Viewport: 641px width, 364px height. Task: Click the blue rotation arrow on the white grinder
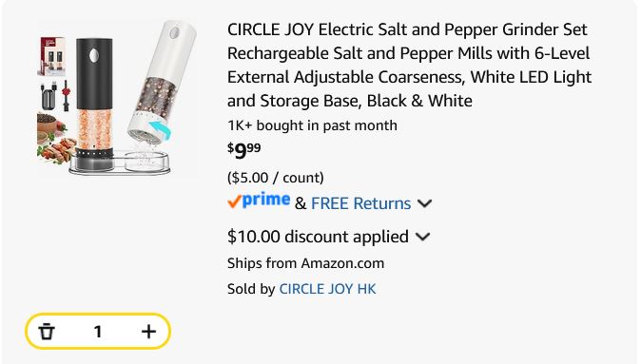pos(160,130)
